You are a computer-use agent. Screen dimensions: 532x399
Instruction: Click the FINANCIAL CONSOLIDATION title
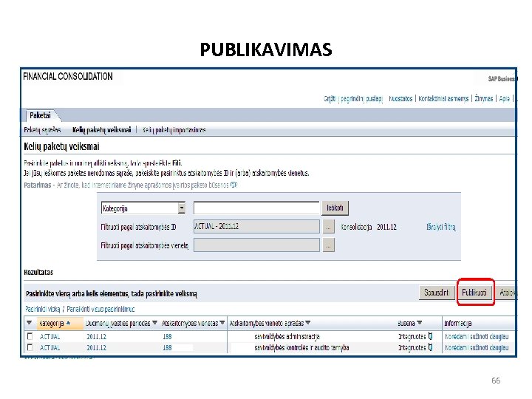(x=68, y=76)
